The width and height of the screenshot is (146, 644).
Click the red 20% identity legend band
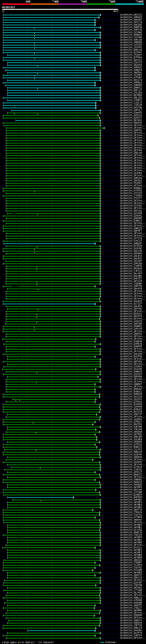point(16,4)
